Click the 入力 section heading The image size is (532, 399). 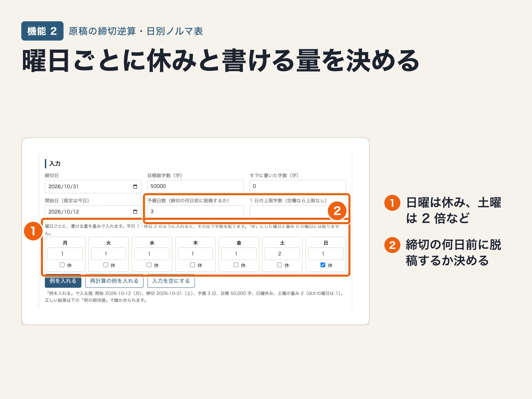(55, 164)
